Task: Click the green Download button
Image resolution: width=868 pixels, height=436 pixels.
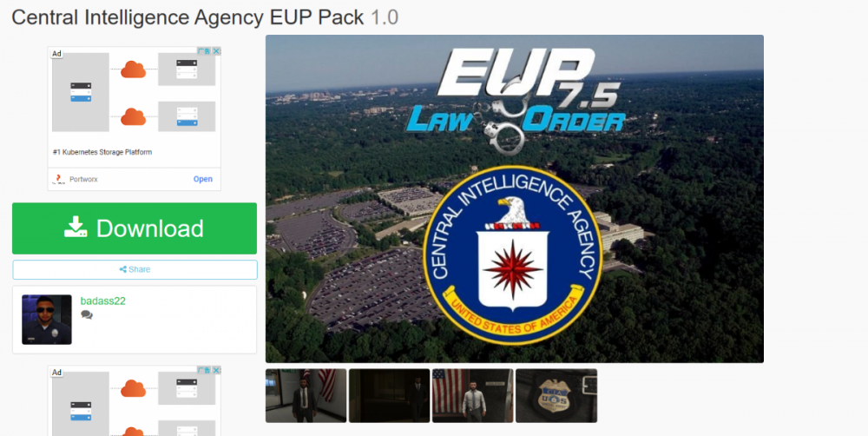Action: 135,228
